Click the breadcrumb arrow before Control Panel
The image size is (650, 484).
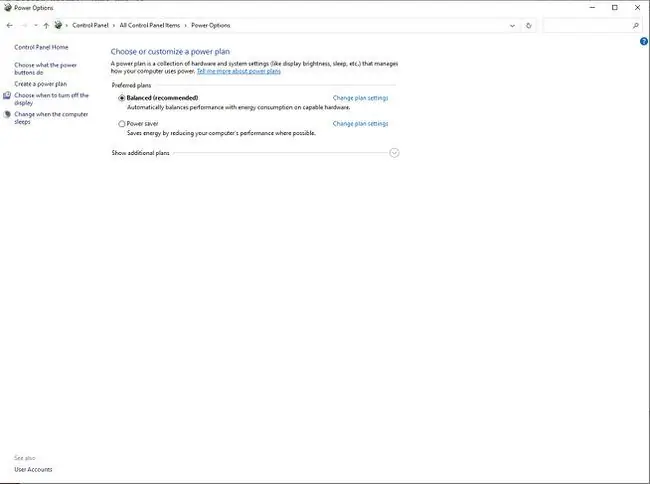(67, 26)
